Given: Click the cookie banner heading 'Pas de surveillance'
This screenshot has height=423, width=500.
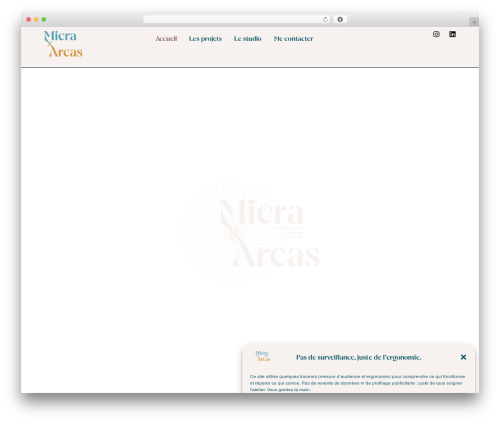Looking at the screenshot, I should pos(358,357).
